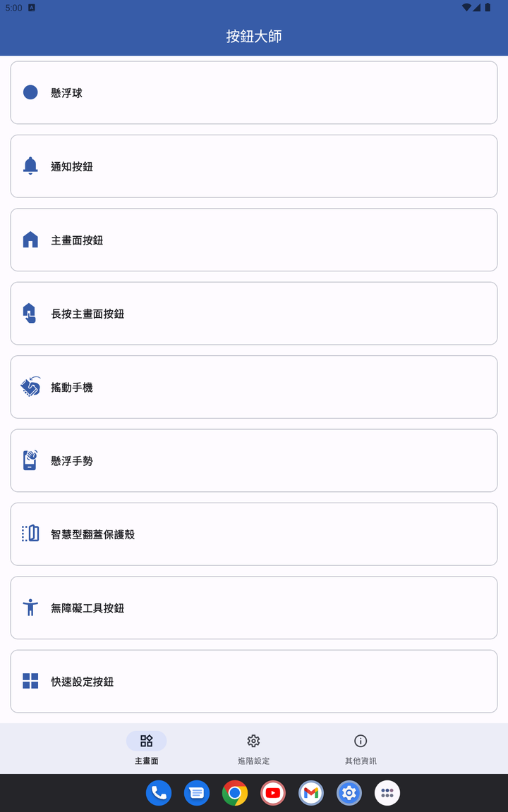
Task: Tap the 智慧型翻蓋保護殼 flip cover icon
Action: (x=30, y=534)
